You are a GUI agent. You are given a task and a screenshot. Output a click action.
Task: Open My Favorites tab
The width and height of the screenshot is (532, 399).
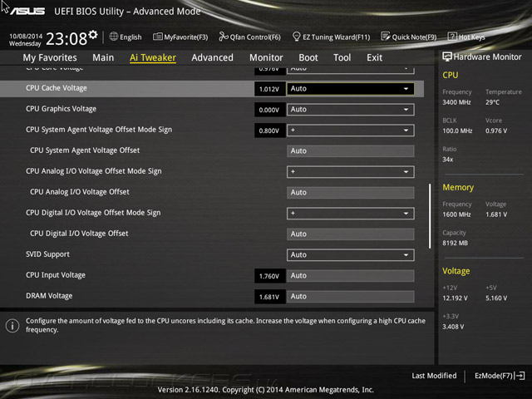pyautogui.click(x=50, y=57)
